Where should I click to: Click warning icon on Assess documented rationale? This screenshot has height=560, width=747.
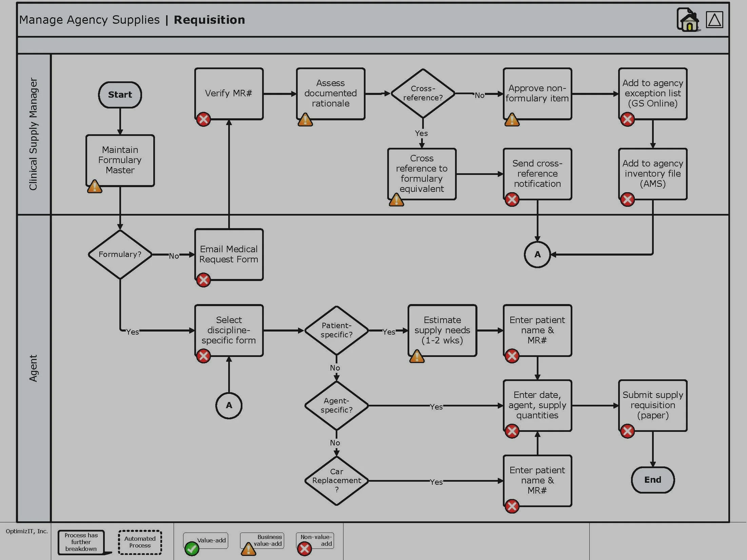click(x=305, y=120)
